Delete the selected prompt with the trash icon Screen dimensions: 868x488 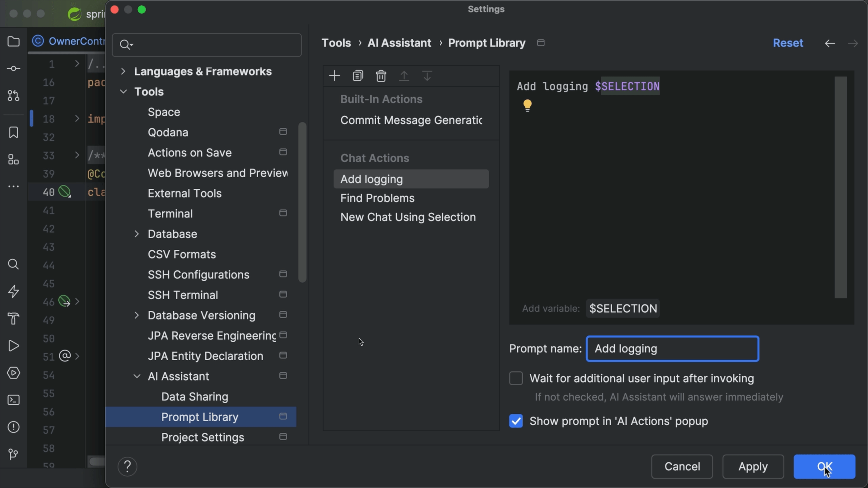coord(381,76)
